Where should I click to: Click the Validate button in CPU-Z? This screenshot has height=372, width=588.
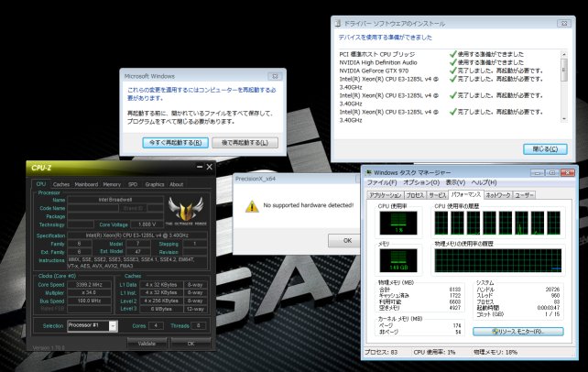(x=147, y=343)
